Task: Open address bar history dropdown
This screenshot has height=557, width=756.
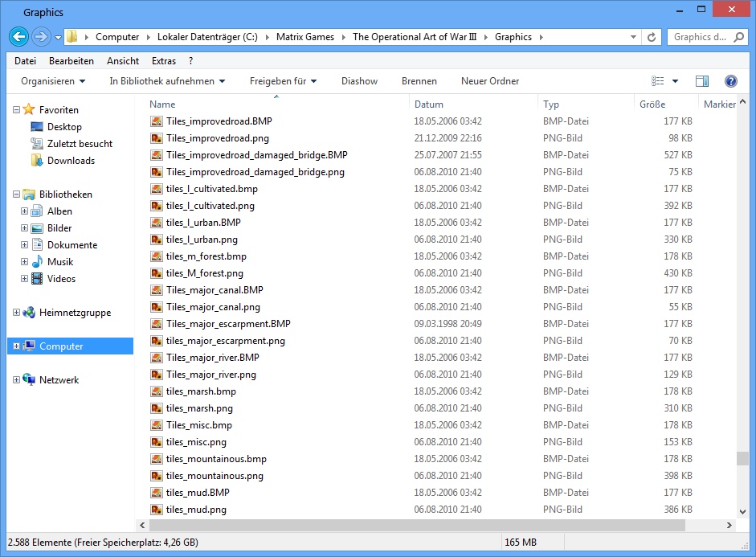Action: [633, 37]
